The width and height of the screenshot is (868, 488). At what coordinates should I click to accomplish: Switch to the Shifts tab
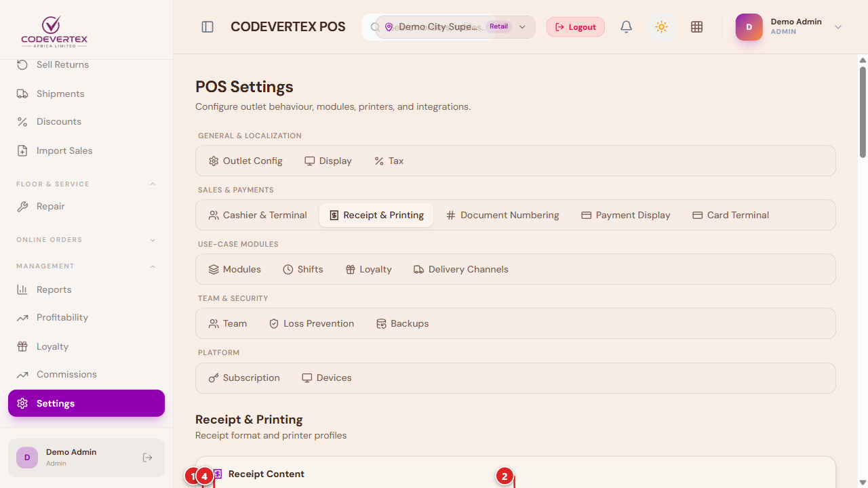(x=303, y=269)
